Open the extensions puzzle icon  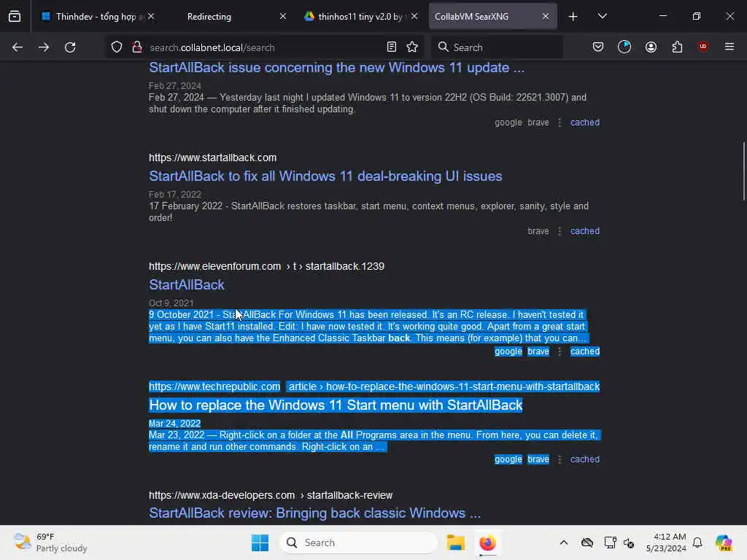[x=677, y=47]
